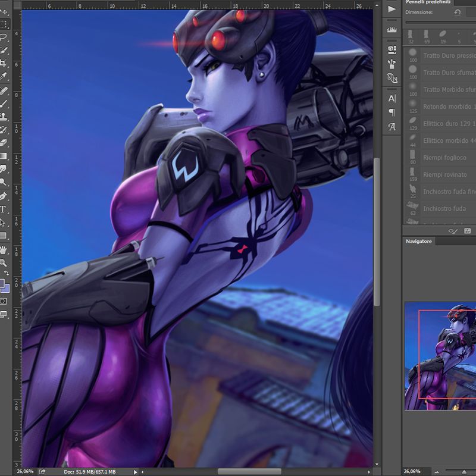The width and height of the screenshot is (476, 476).
Task: Open the Histogram panel icon
Action: pyautogui.click(x=392, y=30)
